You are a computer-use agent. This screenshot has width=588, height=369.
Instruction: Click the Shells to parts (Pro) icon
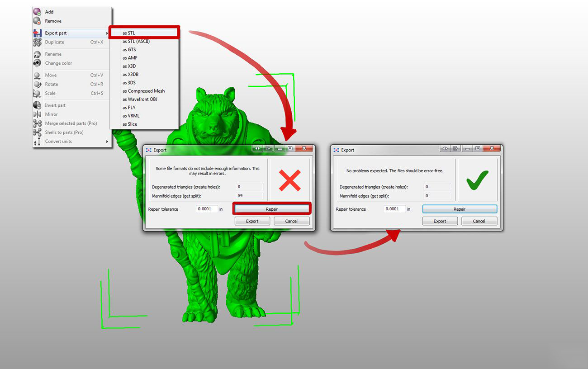coord(38,132)
